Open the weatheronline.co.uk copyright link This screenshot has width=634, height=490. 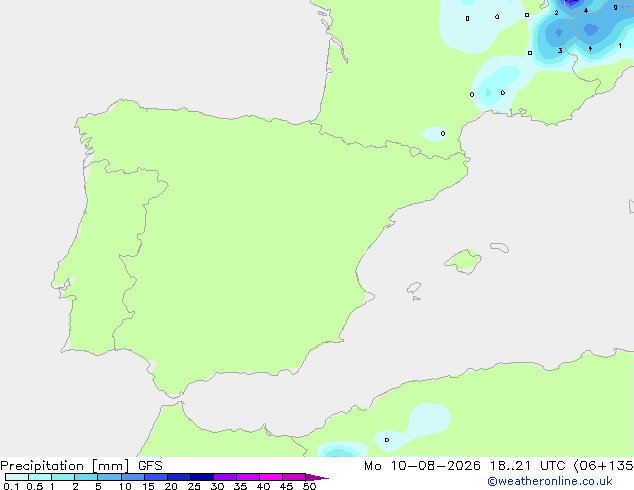(550, 481)
